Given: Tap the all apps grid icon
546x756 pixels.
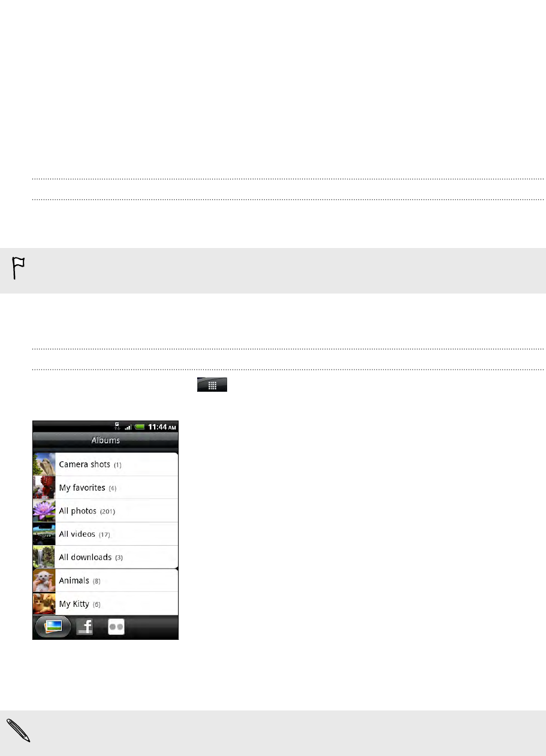Looking at the screenshot, I should tap(212, 385).
